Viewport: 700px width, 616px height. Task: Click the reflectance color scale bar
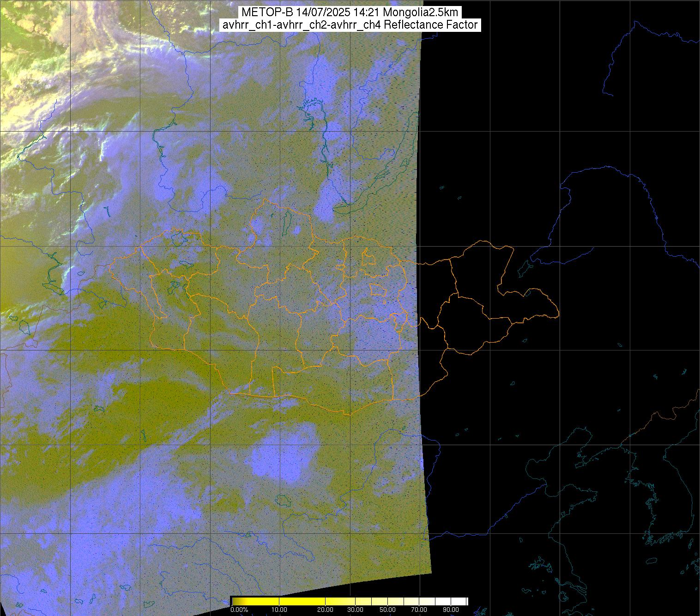click(x=350, y=601)
